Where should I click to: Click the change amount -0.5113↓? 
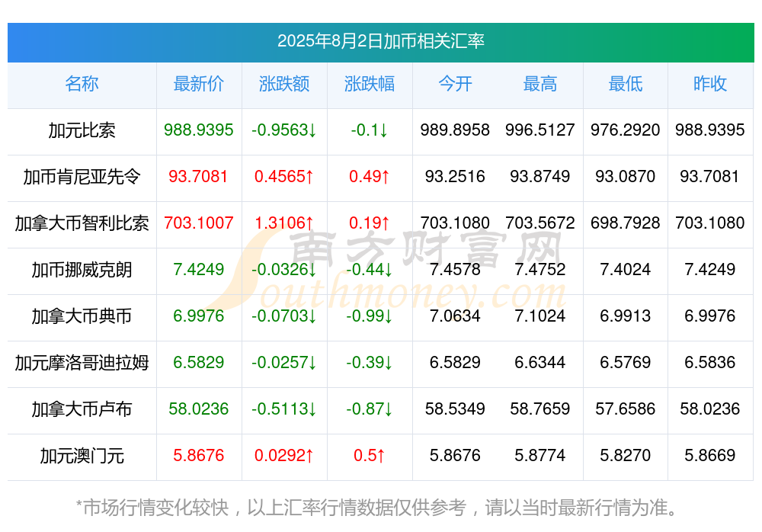[x=284, y=409]
